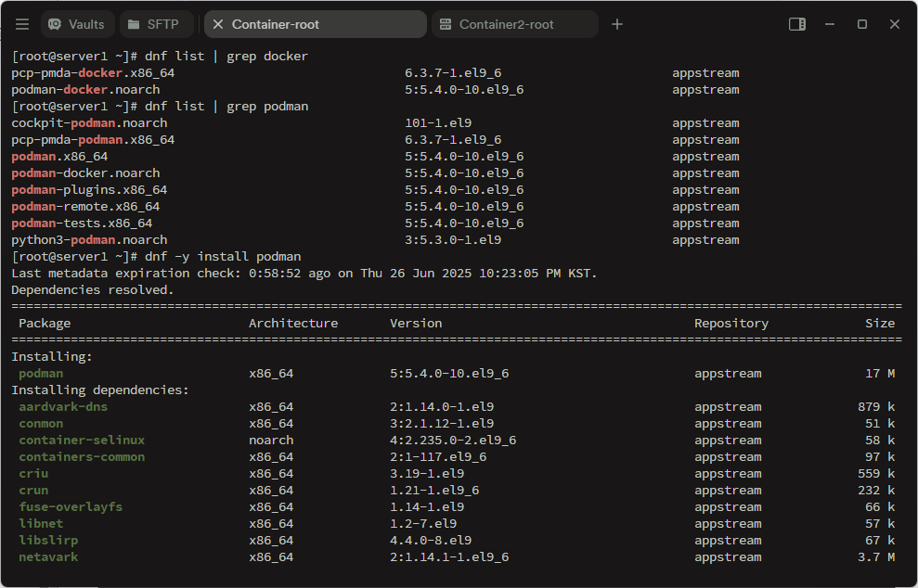Open the Vaults tab
Viewport: 918px width, 588px height.
click(x=77, y=24)
